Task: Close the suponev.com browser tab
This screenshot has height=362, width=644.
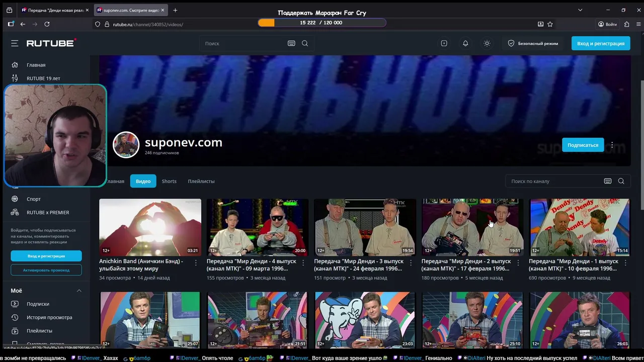Action: coord(163,10)
